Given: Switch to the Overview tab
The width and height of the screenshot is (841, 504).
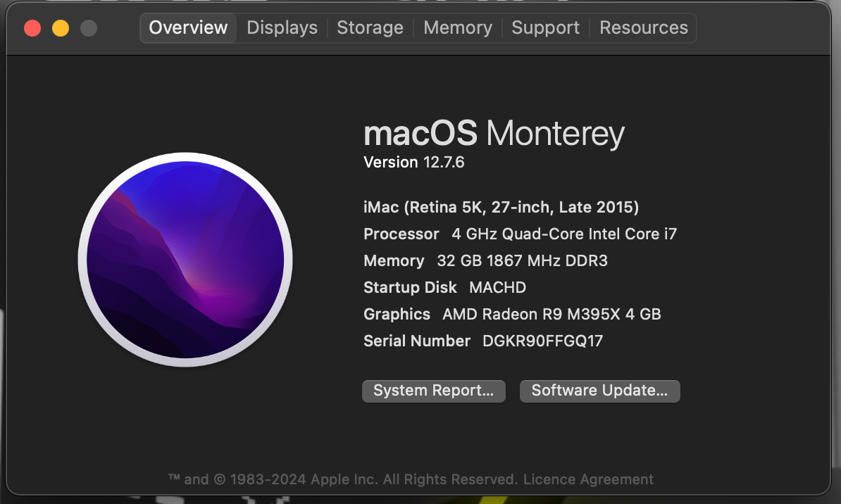Looking at the screenshot, I should [188, 28].
